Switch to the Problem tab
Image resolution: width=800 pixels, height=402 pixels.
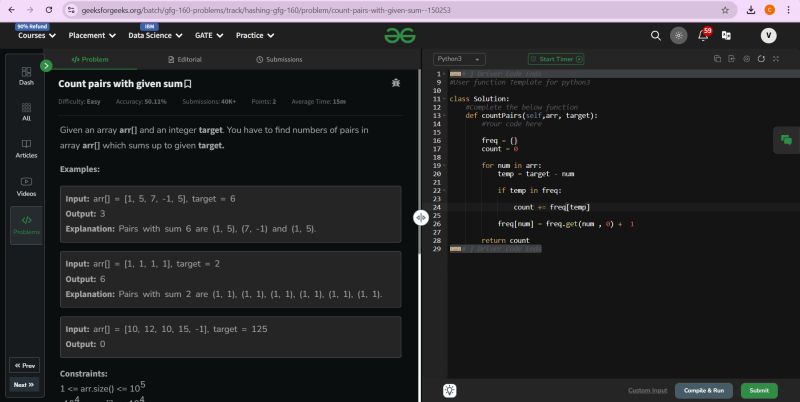click(x=90, y=59)
